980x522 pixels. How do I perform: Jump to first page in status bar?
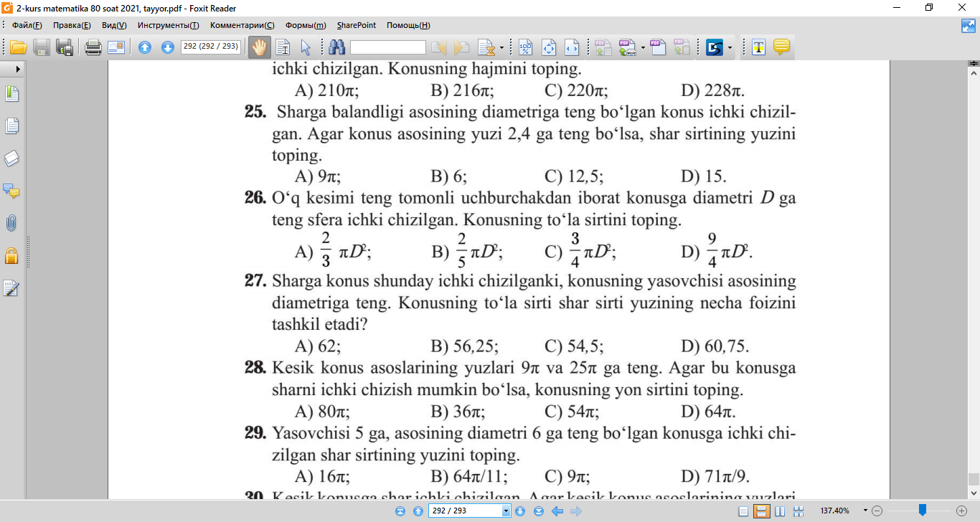[400, 511]
